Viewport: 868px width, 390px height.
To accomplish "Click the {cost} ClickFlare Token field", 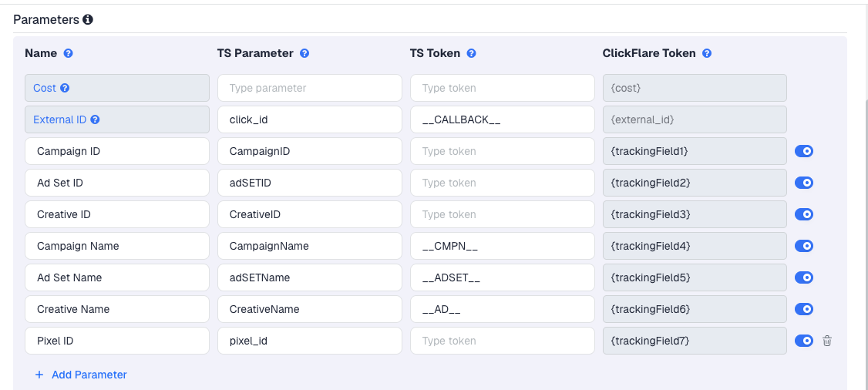I will [x=695, y=88].
